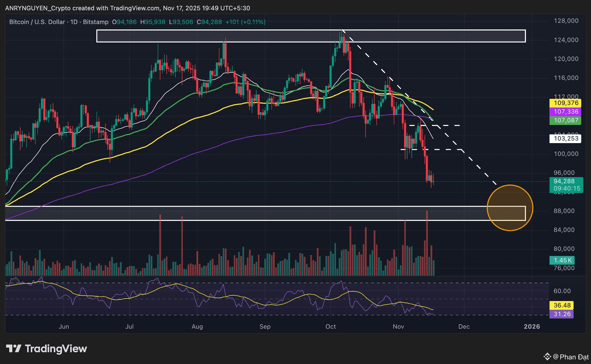Click the 1.45 K volume label
Viewport: 591px width, 364px height.
[x=562, y=260]
